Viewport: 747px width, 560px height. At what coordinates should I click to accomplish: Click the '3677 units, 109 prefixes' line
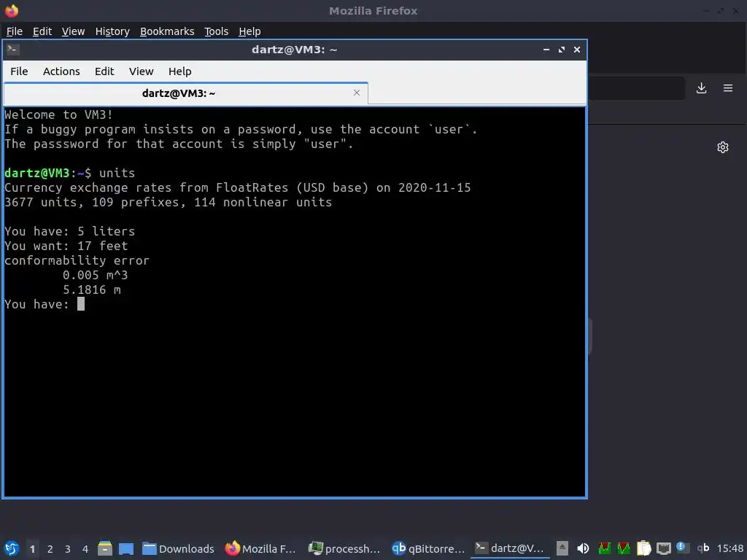[x=169, y=203]
